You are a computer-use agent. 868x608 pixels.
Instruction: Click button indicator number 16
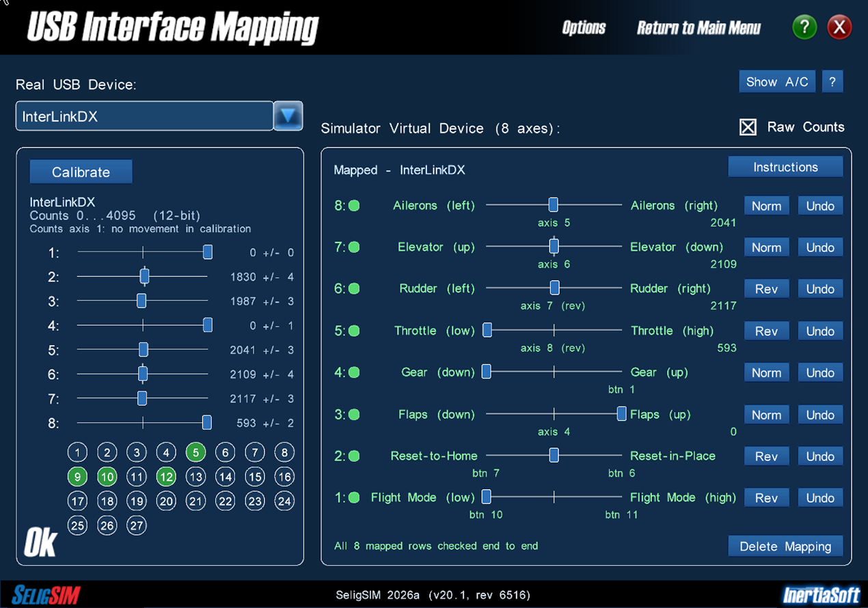(x=284, y=477)
